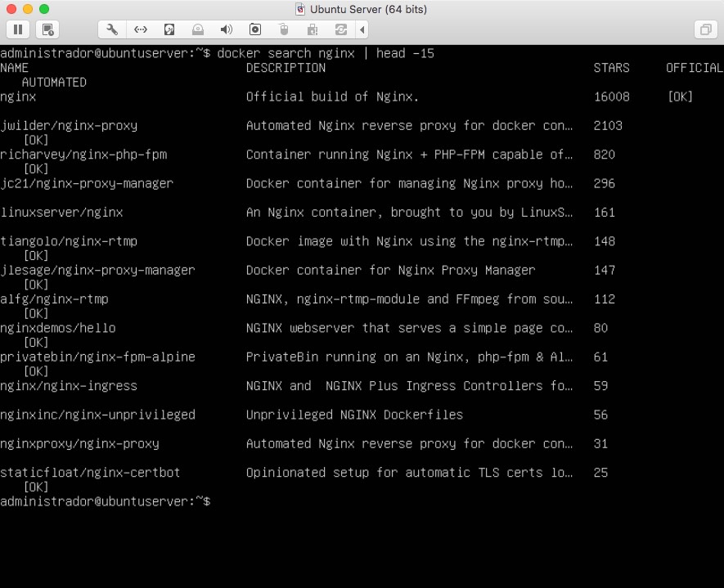Click 'jwilder/nginx-proxy' image name
The width and height of the screenshot is (724, 588).
[x=69, y=126]
